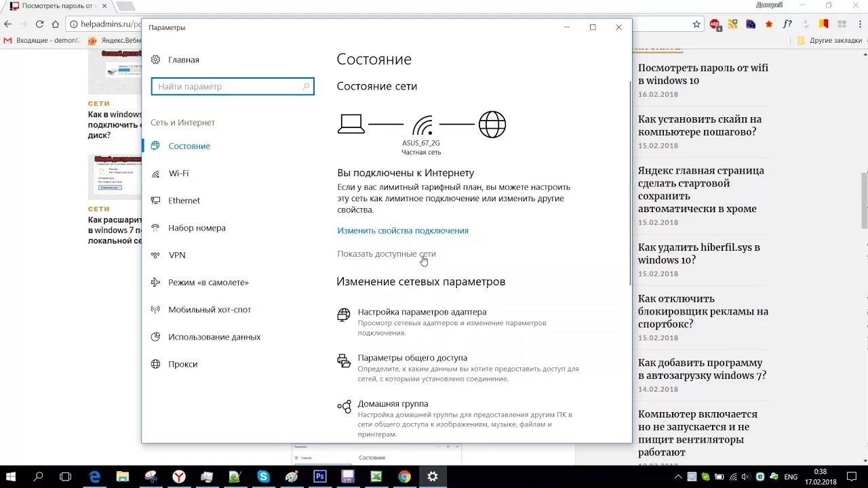Open Главная home in Settings

[x=175, y=60]
